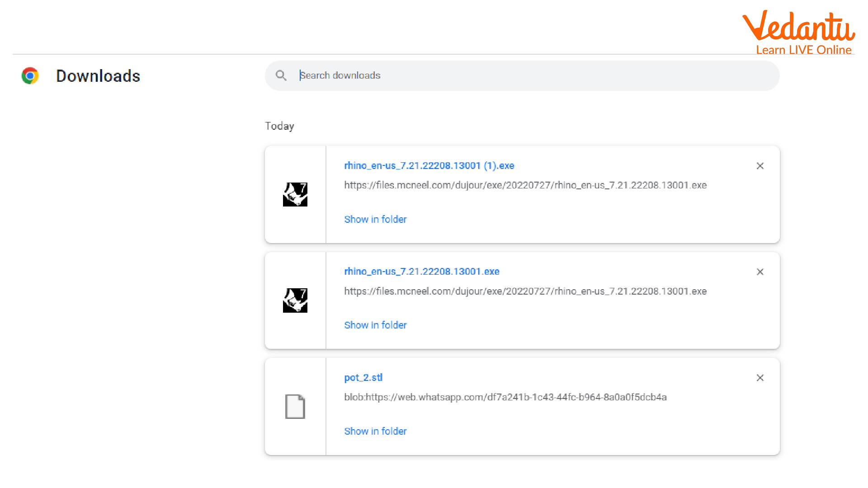Click the WhatsApp blob URL under pot_2.stl
This screenshot has height=488, width=868.
click(x=505, y=397)
